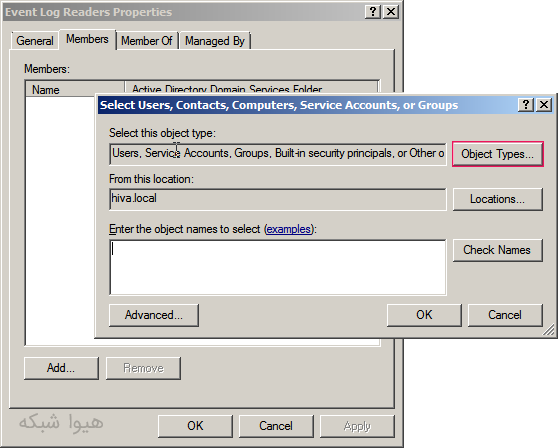558x448 pixels.
Task: Click the help icon on Properties window
Action: [x=373, y=12]
